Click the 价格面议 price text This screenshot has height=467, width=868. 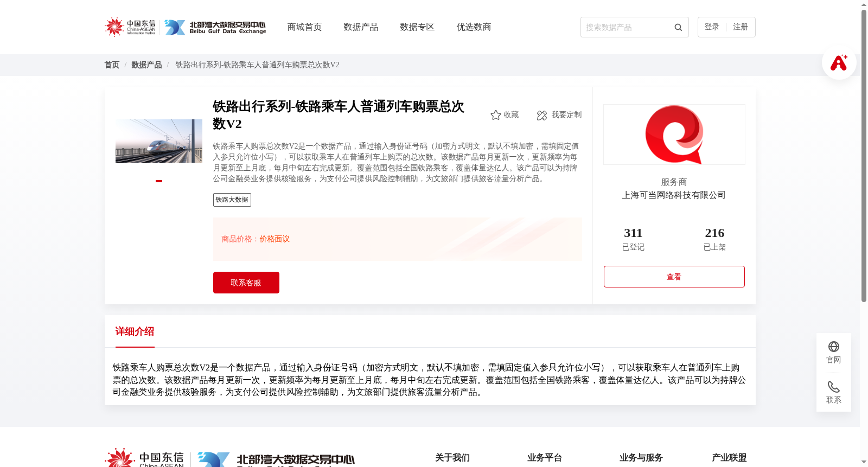pyautogui.click(x=275, y=239)
